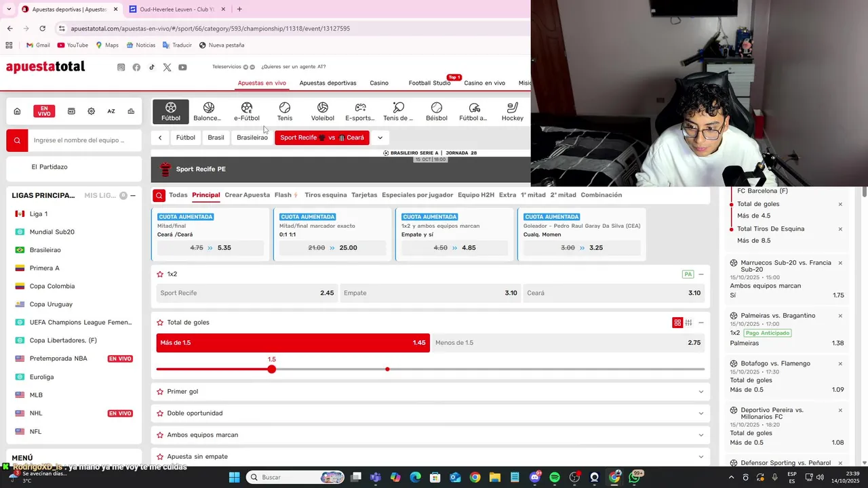Star the Apuesta sin empate market

pos(160,457)
